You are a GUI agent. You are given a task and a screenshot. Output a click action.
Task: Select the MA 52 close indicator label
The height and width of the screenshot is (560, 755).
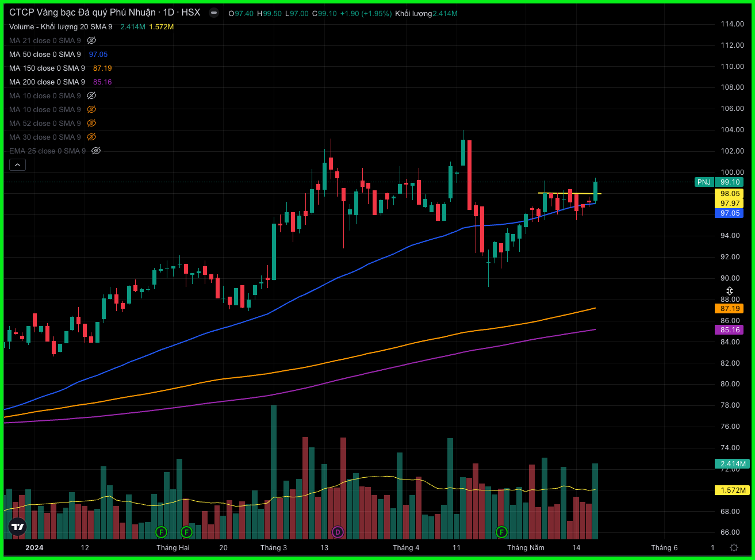pyautogui.click(x=45, y=124)
